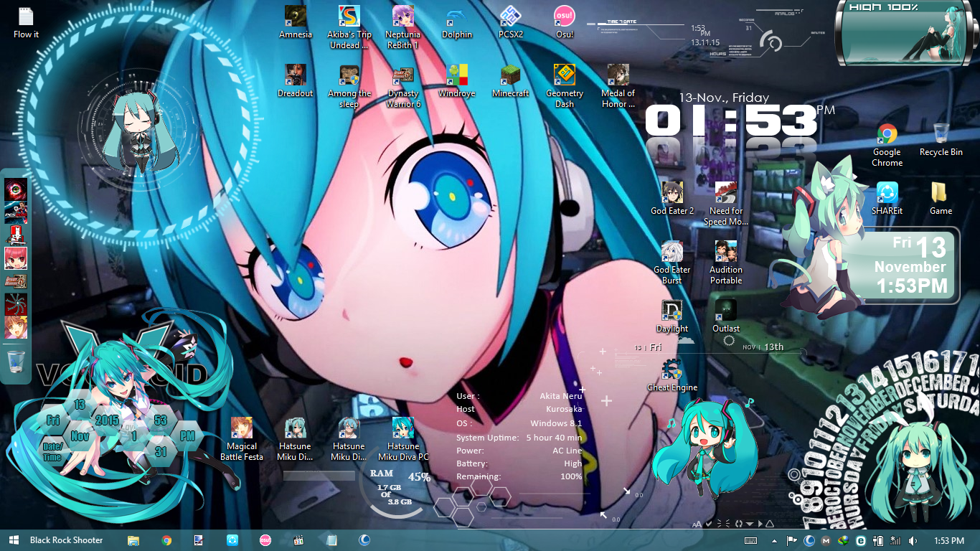Launch Neptunia ReBirth 1 shortcut
This screenshot has width=980, height=551.
pyautogui.click(x=403, y=27)
